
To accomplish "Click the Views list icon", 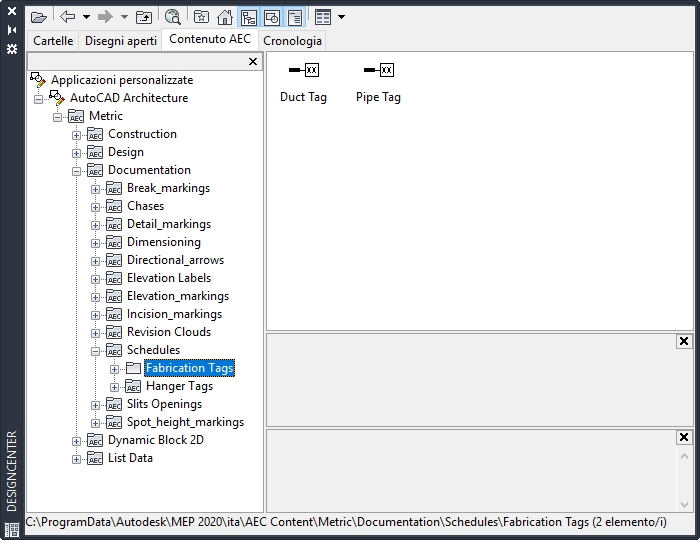I will (323, 17).
